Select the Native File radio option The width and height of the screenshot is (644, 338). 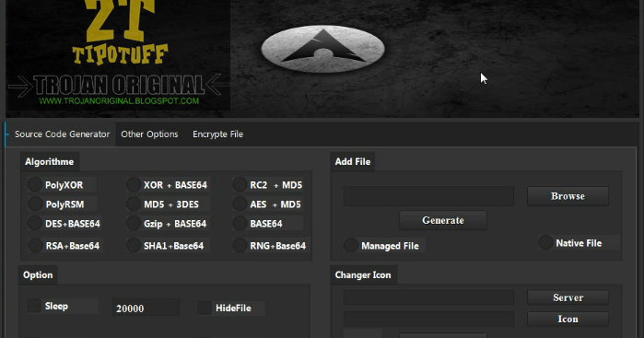coord(545,242)
